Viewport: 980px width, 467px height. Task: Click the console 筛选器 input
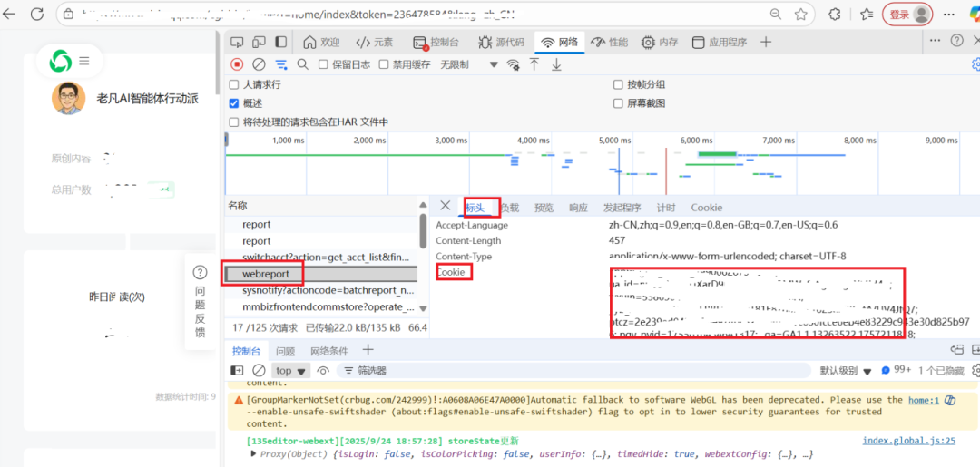[575, 370]
